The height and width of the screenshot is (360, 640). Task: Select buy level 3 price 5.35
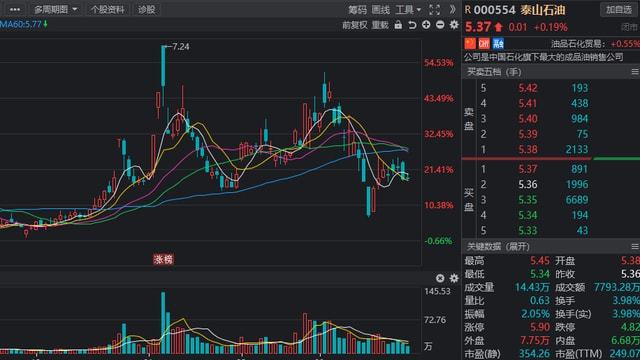coord(528,200)
